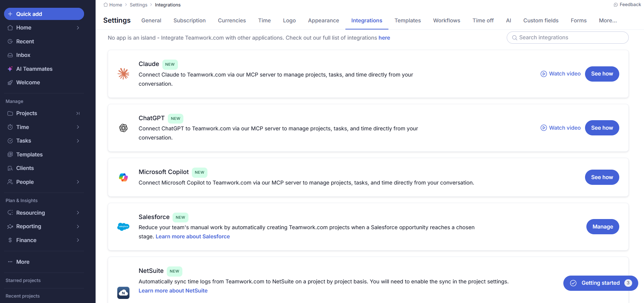Open the Custom fields tab
644x303 pixels.
click(x=541, y=21)
